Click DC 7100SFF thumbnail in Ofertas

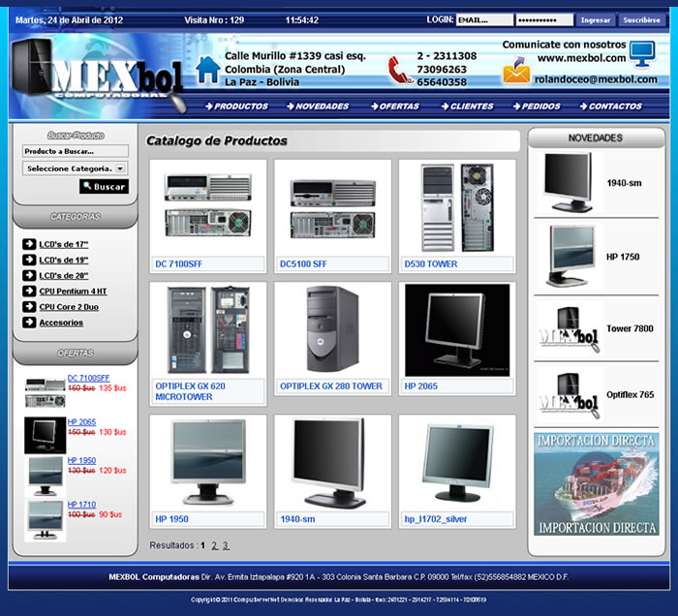click(45, 392)
